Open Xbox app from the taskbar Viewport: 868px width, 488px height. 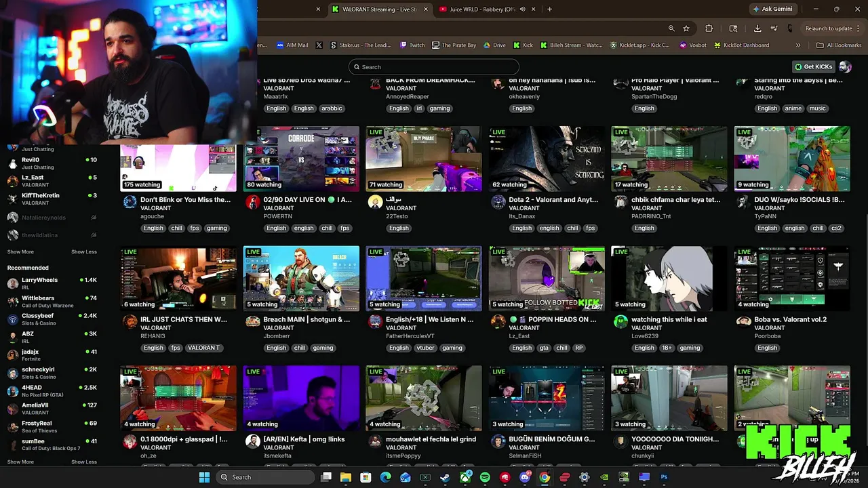(465, 477)
